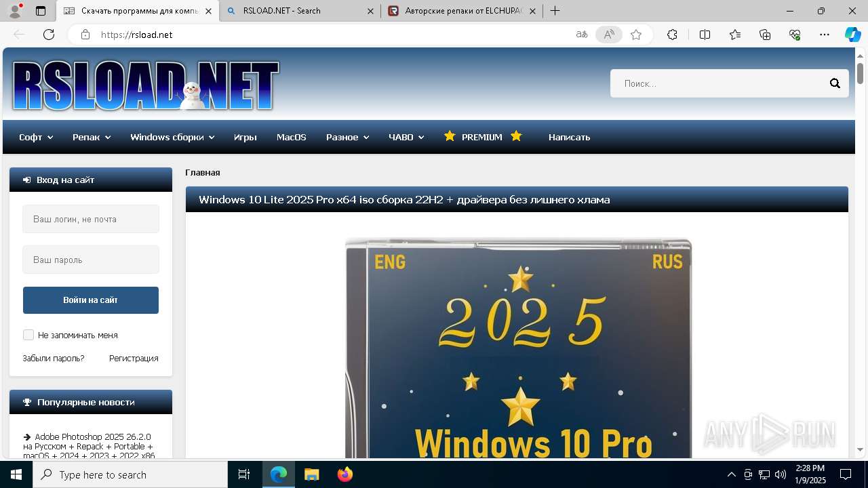
Task: Close the RSLOAD.NET - Search tab
Action: tap(370, 11)
